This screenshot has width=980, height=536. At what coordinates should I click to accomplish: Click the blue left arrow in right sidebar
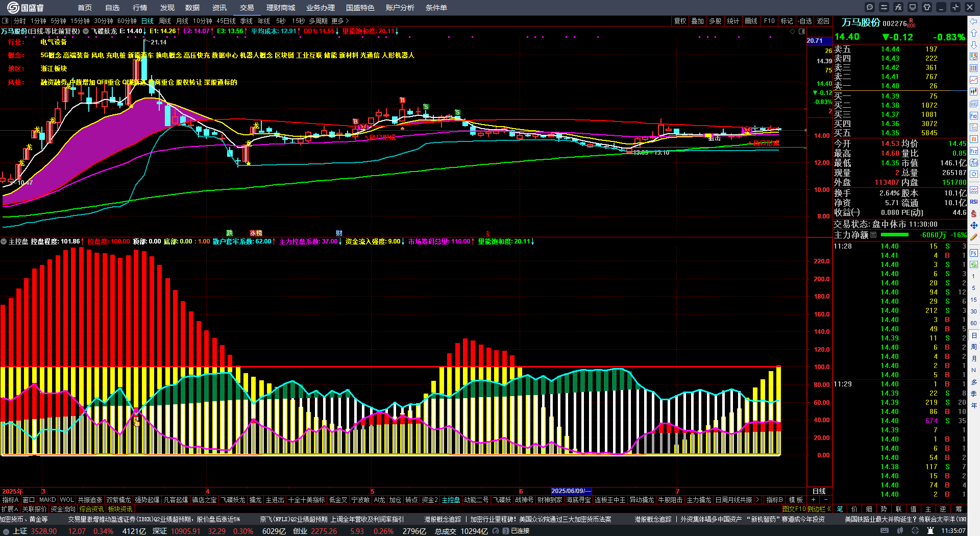(974, 21)
